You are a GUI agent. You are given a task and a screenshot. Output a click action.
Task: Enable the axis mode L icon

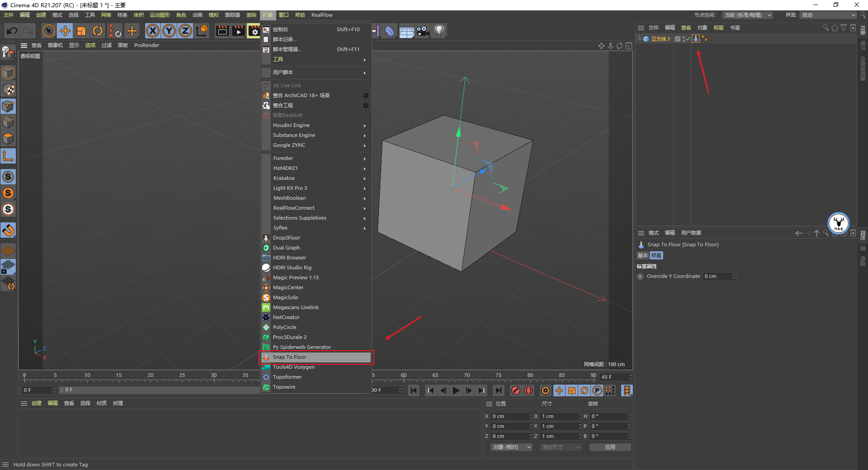coord(8,156)
